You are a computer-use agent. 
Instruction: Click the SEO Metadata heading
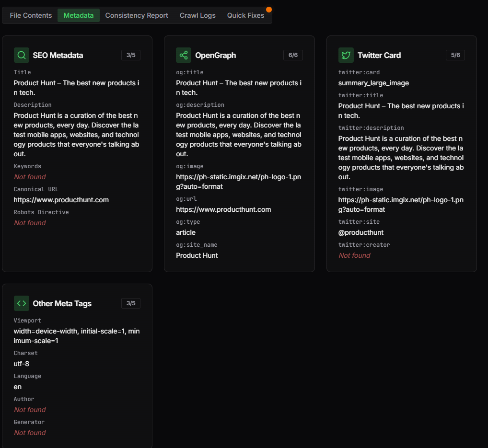click(58, 55)
